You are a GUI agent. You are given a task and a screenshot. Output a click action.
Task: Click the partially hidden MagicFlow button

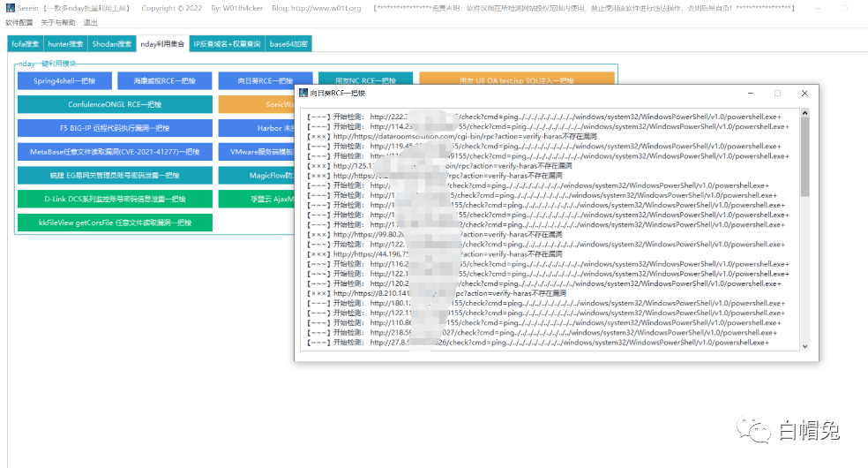point(257,175)
